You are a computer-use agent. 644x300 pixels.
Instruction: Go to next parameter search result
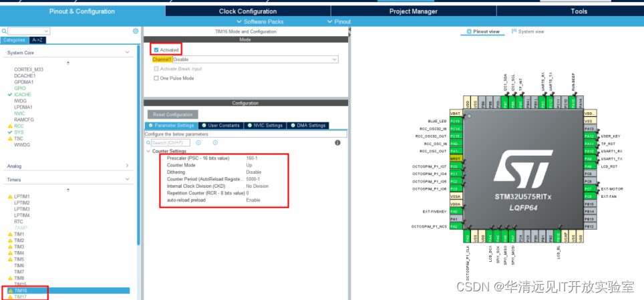click(x=215, y=142)
